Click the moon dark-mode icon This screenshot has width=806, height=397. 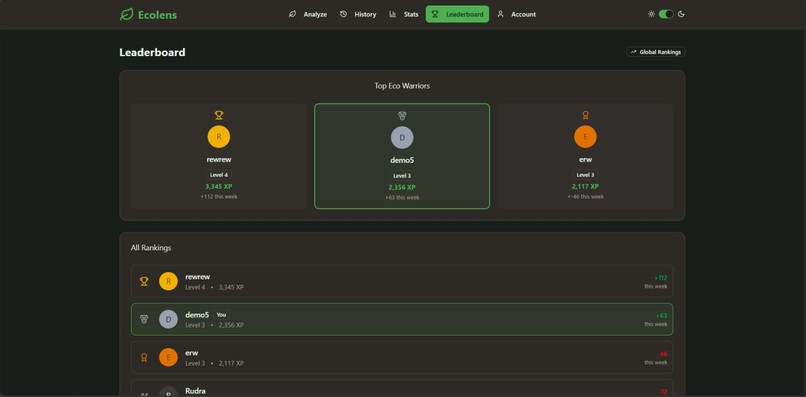(682, 14)
